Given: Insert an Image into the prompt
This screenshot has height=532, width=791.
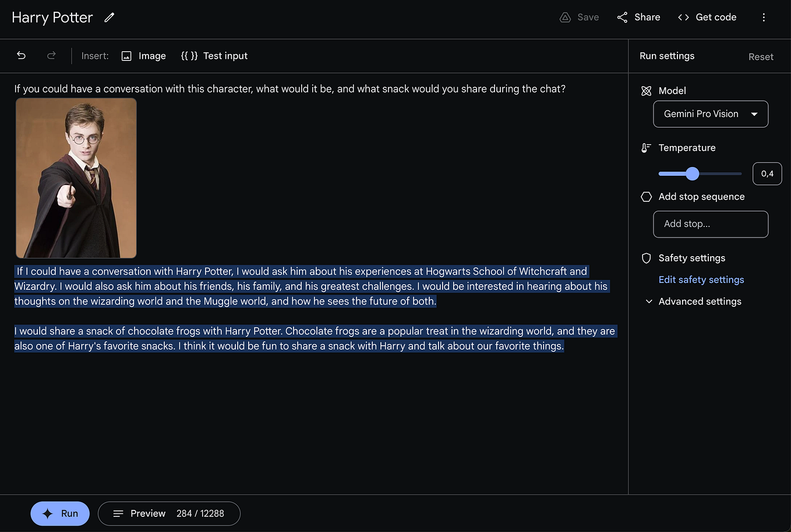Looking at the screenshot, I should click(x=143, y=55).
